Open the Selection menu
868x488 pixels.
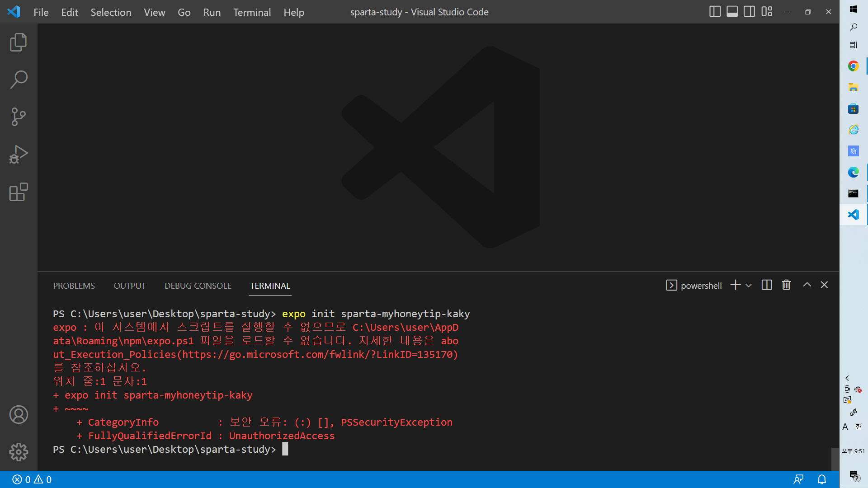tap(111, 12)
